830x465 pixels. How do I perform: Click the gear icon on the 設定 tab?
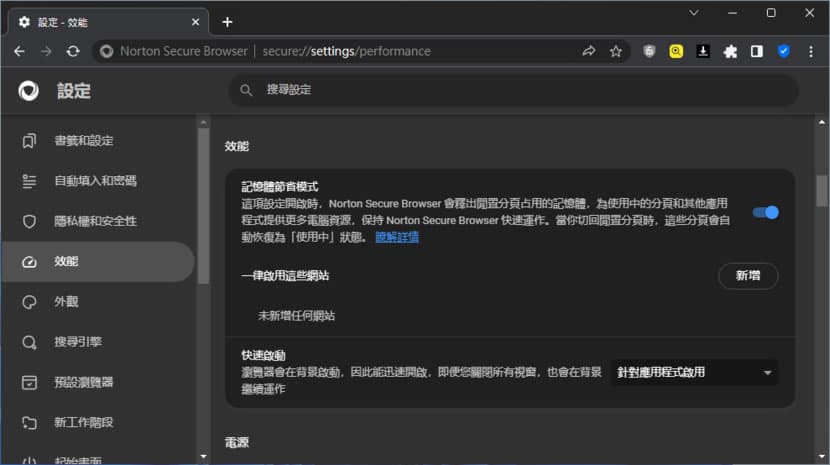tap(24, 22)
